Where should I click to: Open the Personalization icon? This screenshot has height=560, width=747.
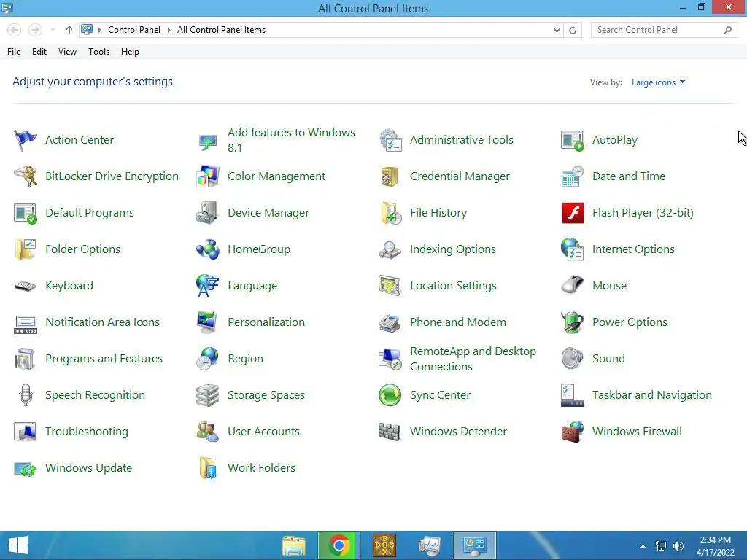tap(208, 322)
